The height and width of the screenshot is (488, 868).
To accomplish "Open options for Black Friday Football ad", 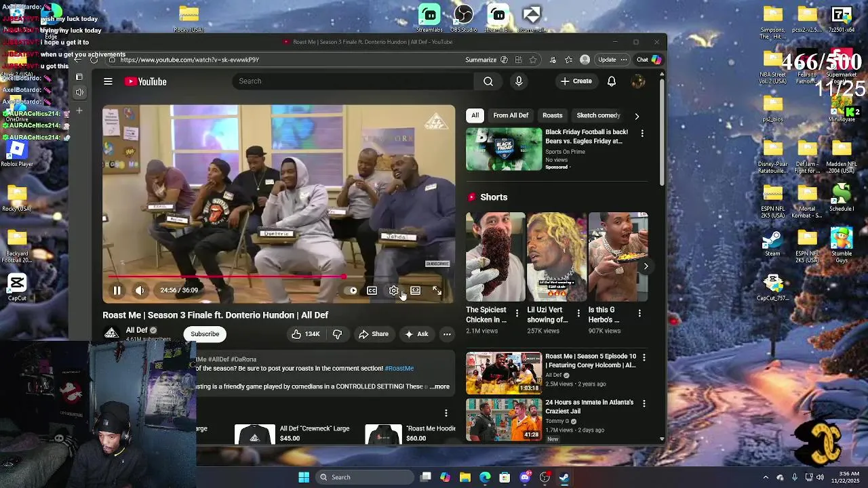I will click(x=642, y=134).
